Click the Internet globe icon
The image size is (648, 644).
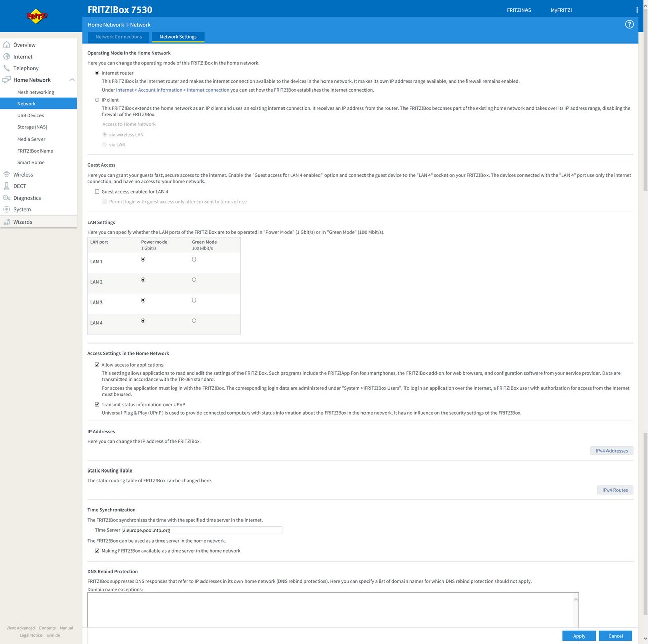pos(7,57)
